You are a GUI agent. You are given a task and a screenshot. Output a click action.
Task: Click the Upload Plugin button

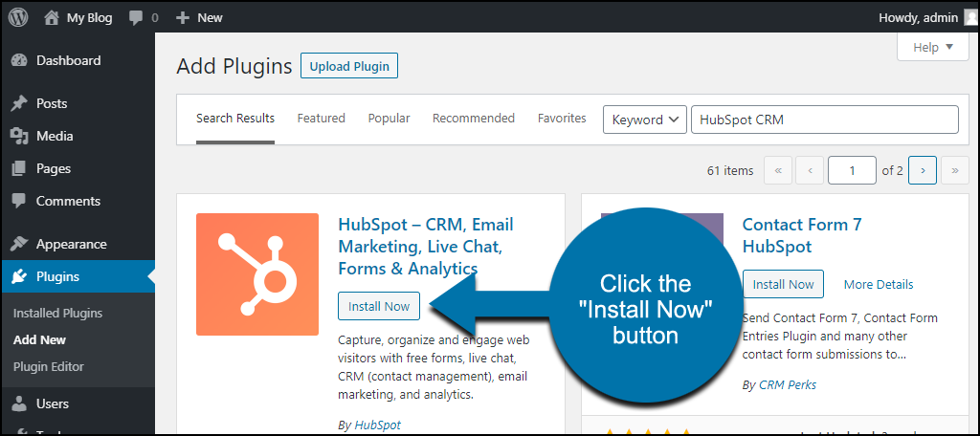349,66
